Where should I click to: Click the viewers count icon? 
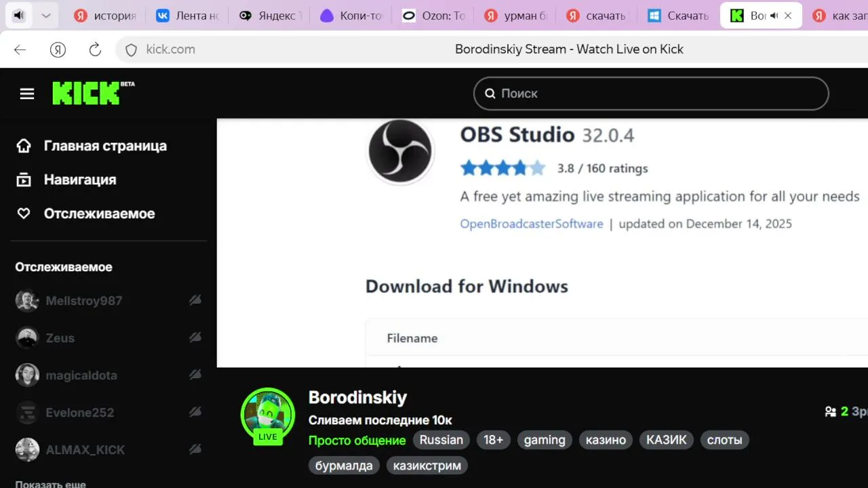[x=830, y=411]
